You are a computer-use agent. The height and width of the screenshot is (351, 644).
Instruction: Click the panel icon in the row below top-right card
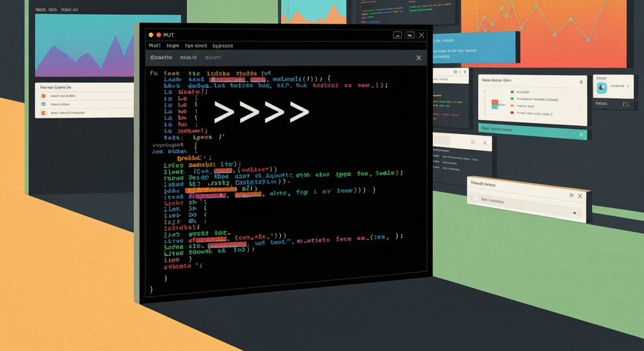pos(625,104)
